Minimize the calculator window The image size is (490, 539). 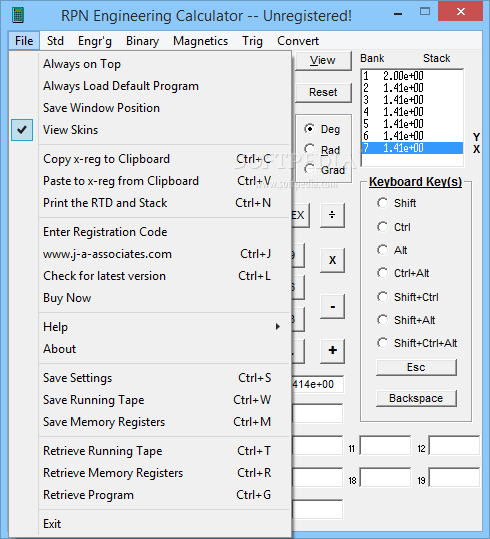pos(398,14)
